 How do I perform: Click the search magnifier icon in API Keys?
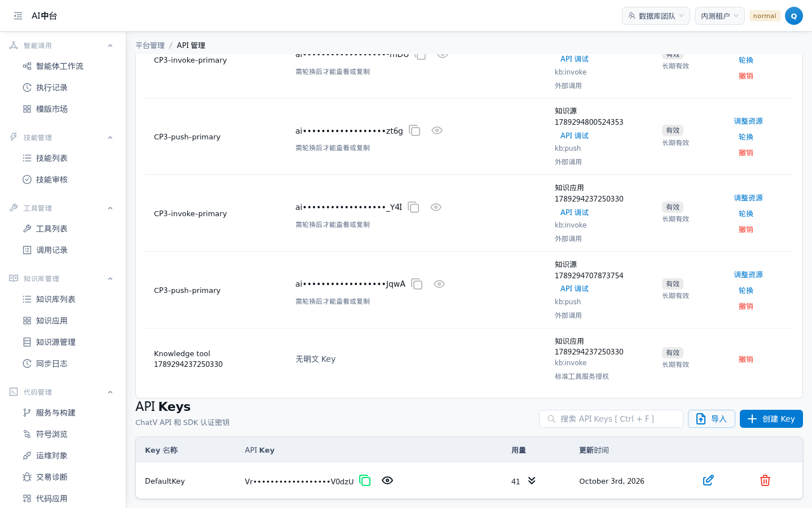click(551, 419)
